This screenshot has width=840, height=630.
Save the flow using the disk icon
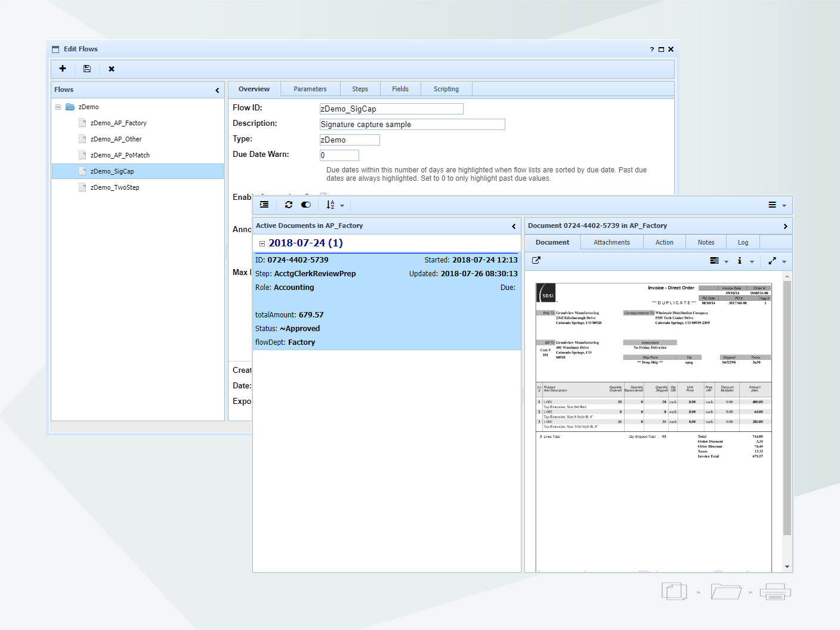(x=87, y=69)
